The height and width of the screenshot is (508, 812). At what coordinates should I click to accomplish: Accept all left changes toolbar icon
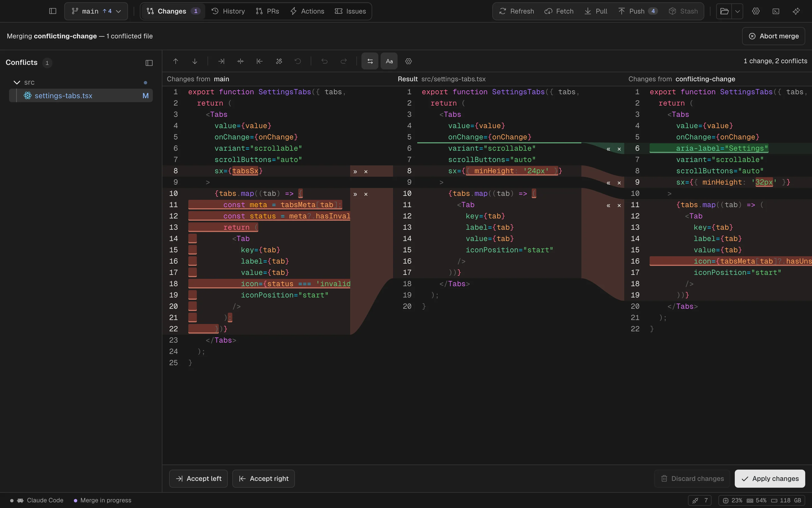[221, 61]
